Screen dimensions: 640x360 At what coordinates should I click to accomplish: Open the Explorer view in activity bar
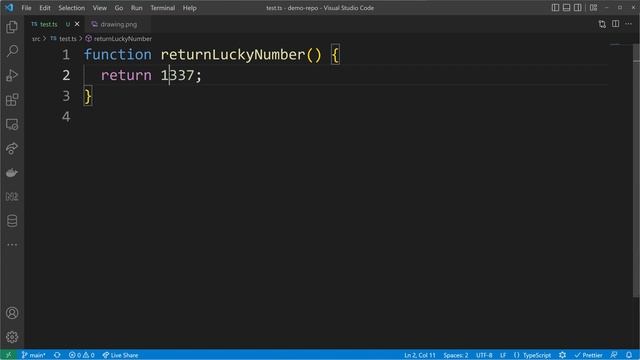[12, 27]
